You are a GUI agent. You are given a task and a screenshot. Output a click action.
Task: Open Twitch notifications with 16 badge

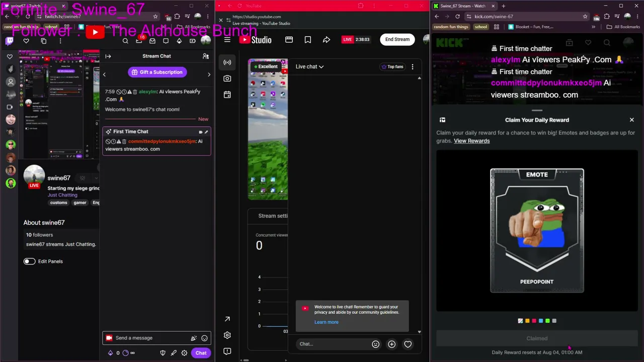pyautogui.click(x=139, y=40)
